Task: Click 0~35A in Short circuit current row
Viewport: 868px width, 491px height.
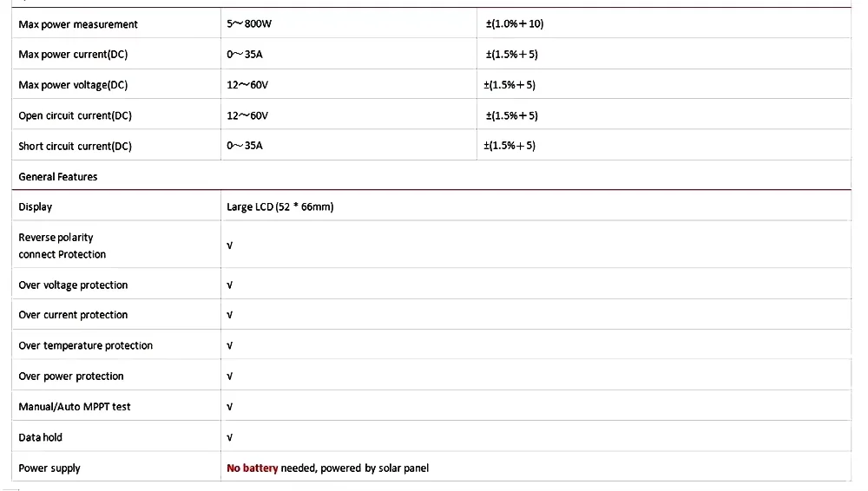Action: pos(245,146)
